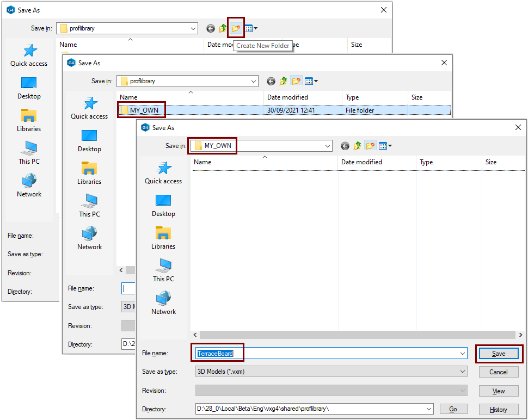Click Back arrow in front Save As dialog
This screenshot has height=420, width=528.
[345, 146]
